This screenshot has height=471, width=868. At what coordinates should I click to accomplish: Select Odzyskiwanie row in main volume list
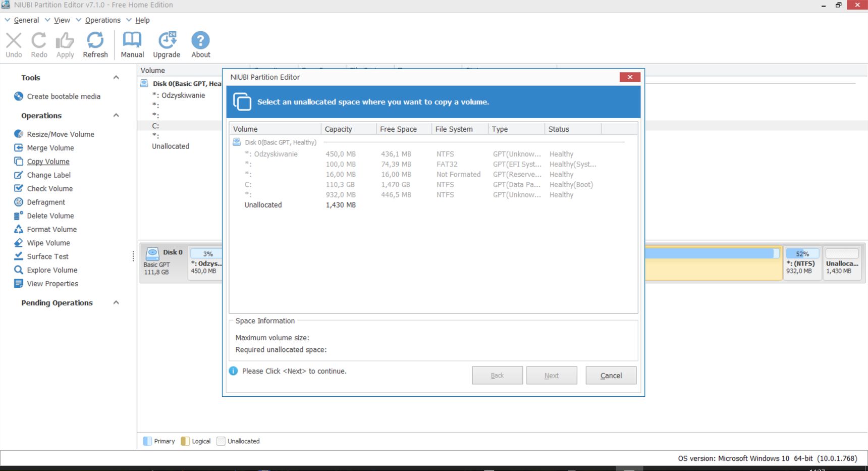point(179,95)
